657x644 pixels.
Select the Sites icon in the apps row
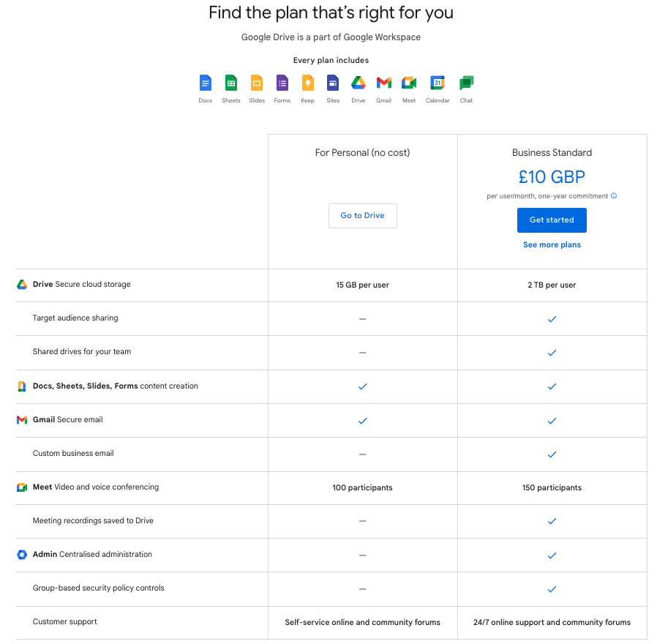click(333, 83)
